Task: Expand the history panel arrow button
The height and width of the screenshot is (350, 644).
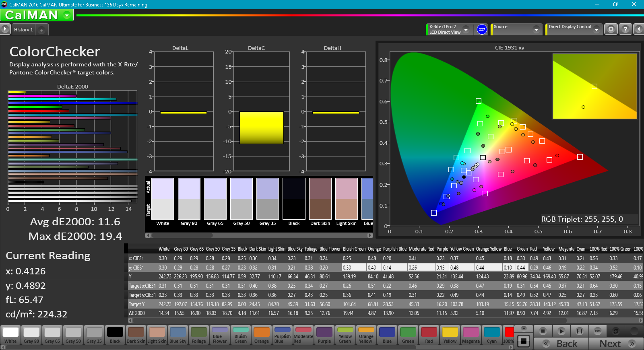Action: coord(5,29)
